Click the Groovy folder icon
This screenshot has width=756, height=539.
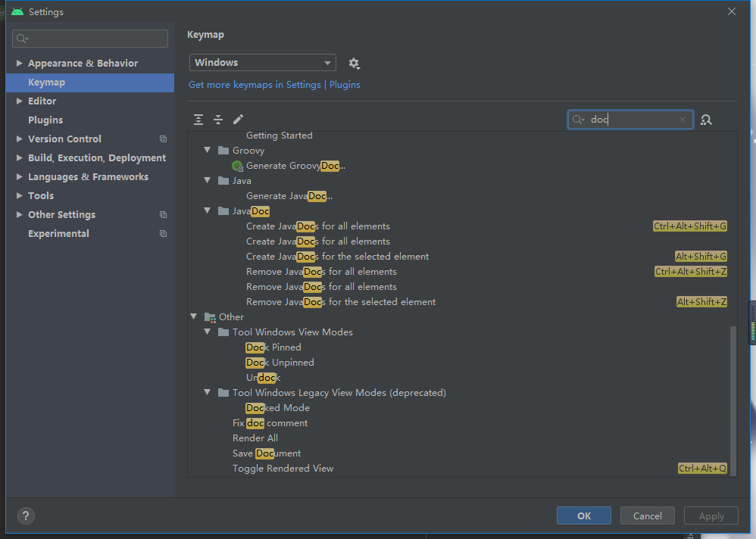coord(223,151)
